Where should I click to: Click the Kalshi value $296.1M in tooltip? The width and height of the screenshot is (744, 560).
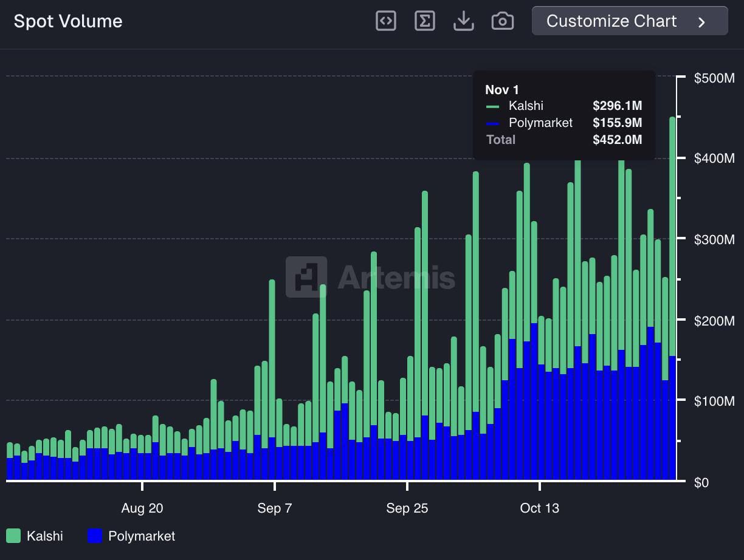coord(617,106)
